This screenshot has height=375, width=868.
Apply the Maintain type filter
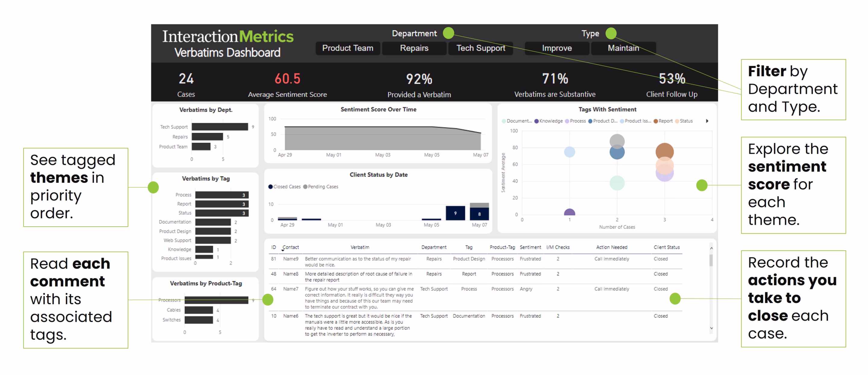[623, 48]
